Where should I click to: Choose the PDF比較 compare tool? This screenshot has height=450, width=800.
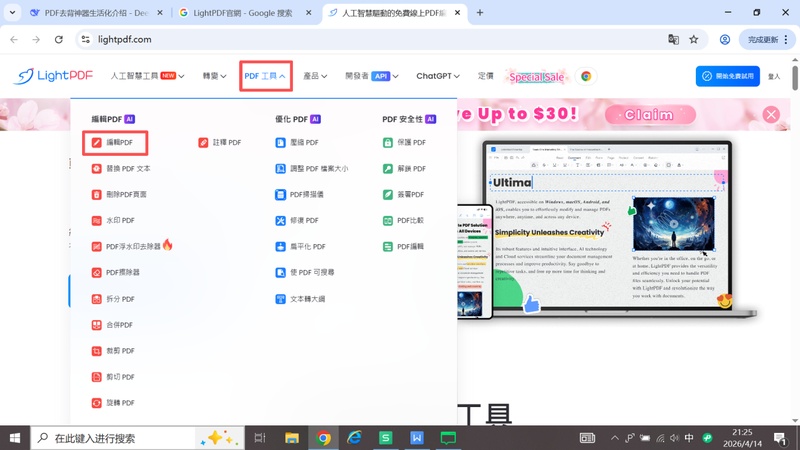tap(404, 220)
